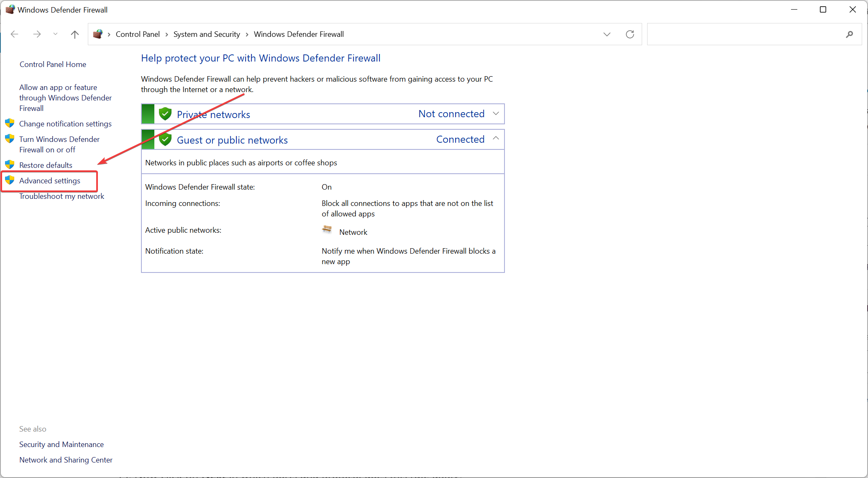Click Restore defaults link
The width and height of the screenshot is (868, 478).
click(46, 165)
